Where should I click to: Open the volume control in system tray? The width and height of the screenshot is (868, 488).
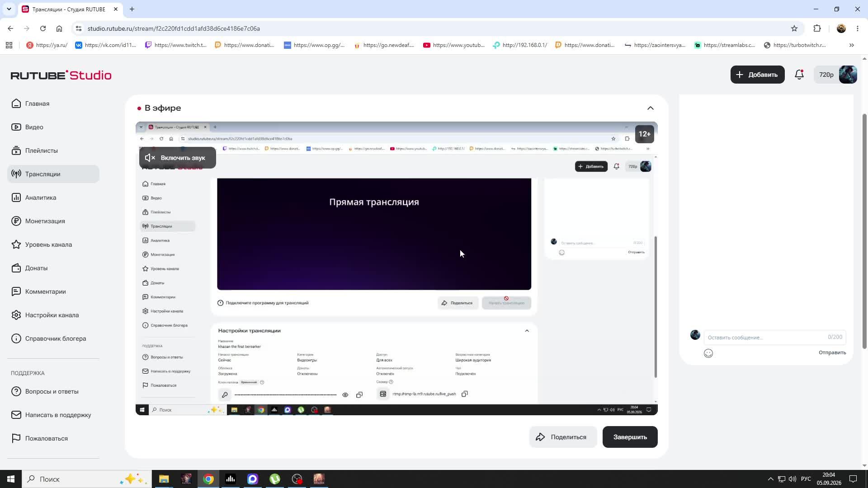click(793, 479)
